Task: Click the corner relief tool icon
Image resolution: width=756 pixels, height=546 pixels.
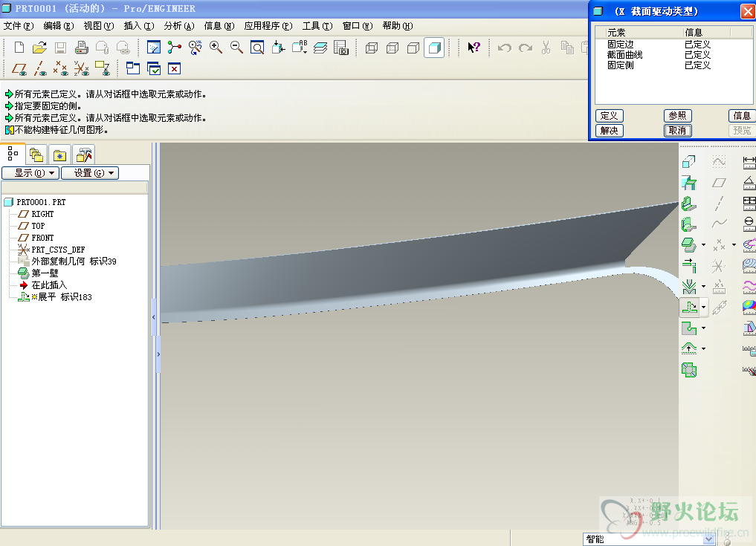Action: coord(689,328)
